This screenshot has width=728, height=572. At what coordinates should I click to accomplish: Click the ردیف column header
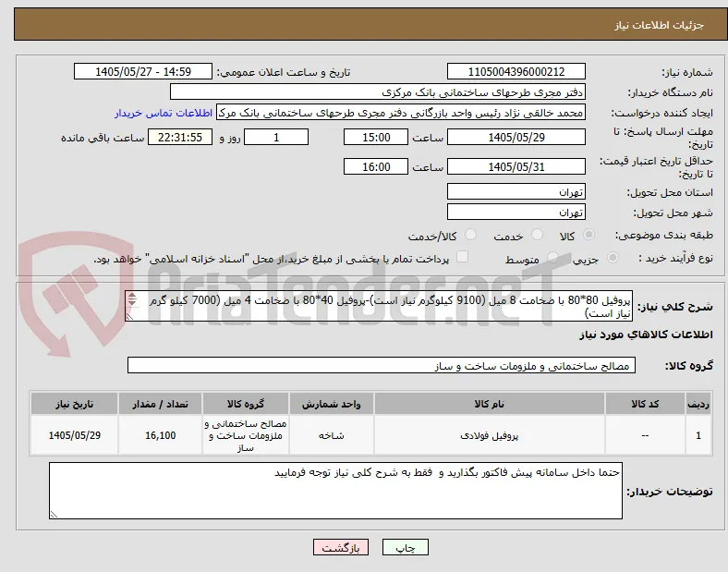coord(698,404)
